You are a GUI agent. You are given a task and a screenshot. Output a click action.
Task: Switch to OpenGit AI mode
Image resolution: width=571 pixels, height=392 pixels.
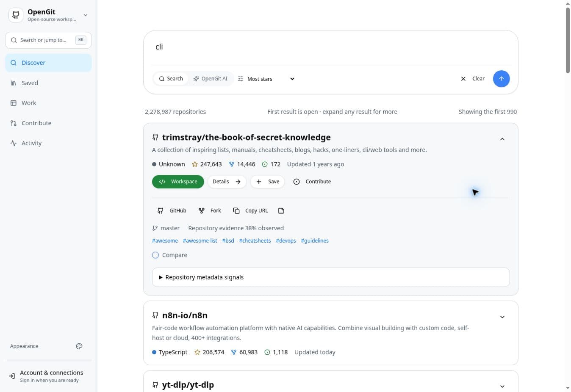pyautogui.click(x=210, y=79)
